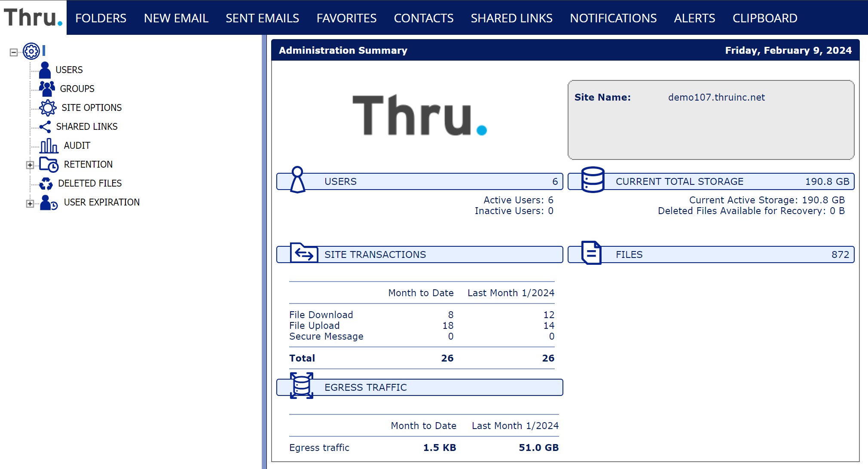Click the Deleted Files recycle icon
This screenshot has width=868, height=469.
pos(46,184)
